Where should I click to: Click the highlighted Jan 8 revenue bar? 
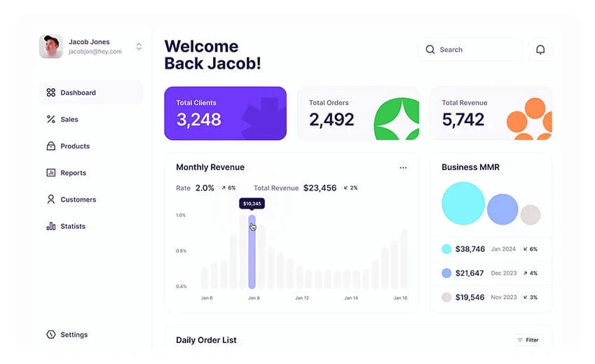pos(252,252)
